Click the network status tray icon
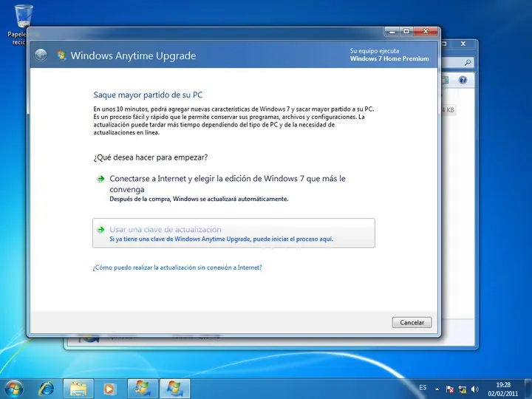 [463, 389]
